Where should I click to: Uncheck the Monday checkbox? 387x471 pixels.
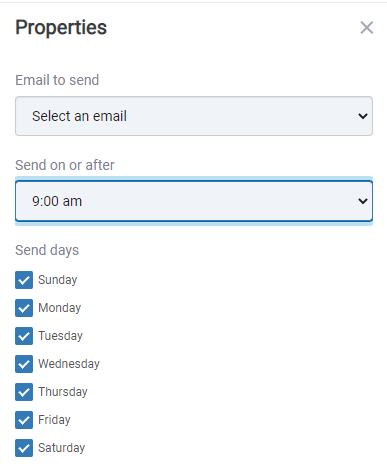click(24, 308)
